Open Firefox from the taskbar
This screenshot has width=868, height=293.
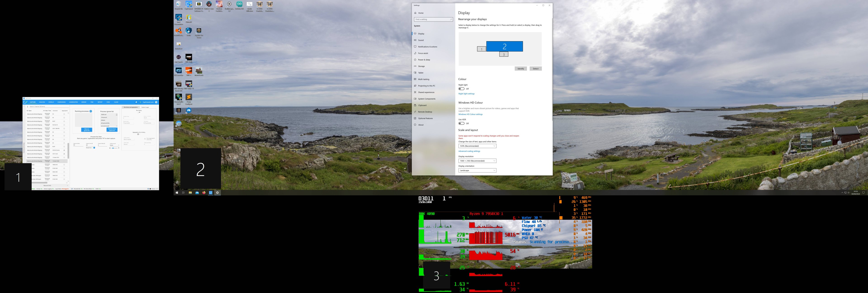click(x=203, y=193)
